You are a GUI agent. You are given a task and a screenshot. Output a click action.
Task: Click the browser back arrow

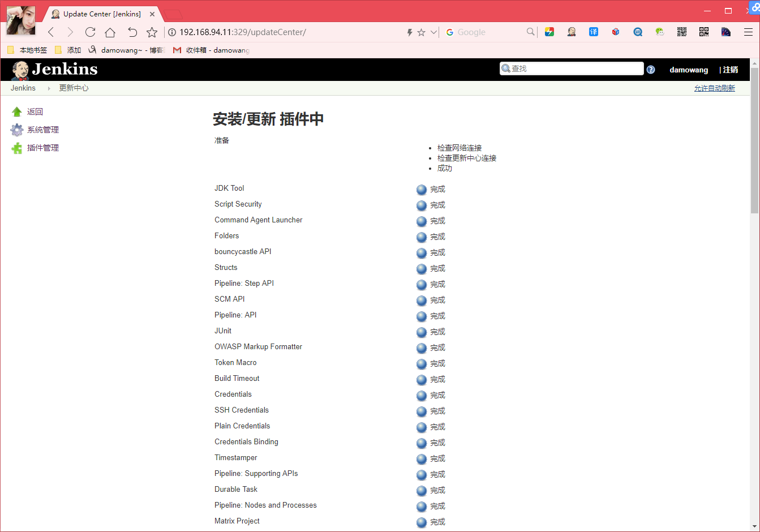51,32
